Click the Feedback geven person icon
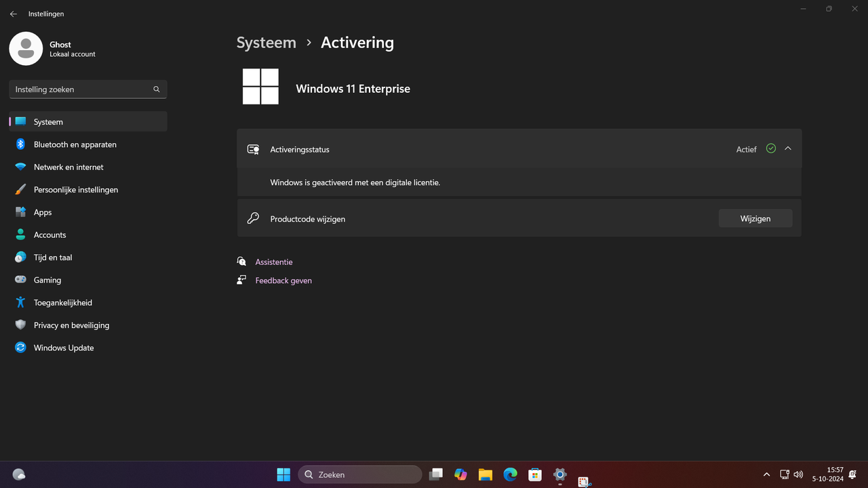 pyautogui.click(x=241, y=280)
